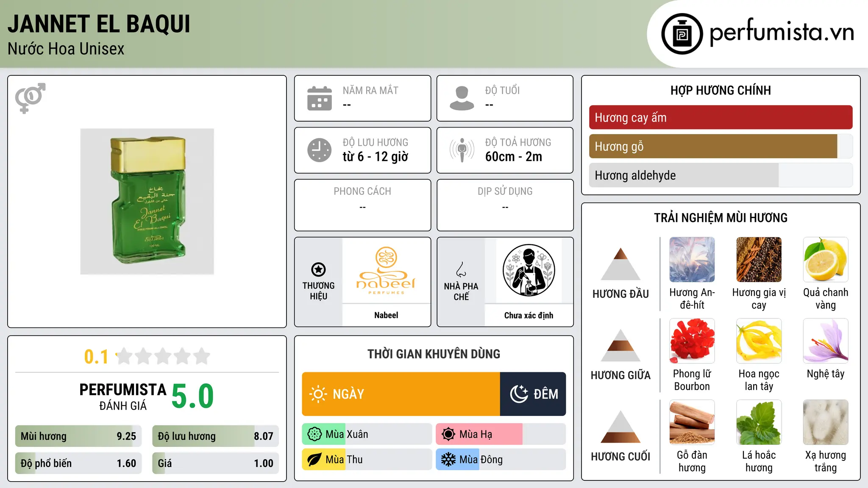Open the perfumista.vn site name
Screen dimensions: 868x488
point(782,33)
